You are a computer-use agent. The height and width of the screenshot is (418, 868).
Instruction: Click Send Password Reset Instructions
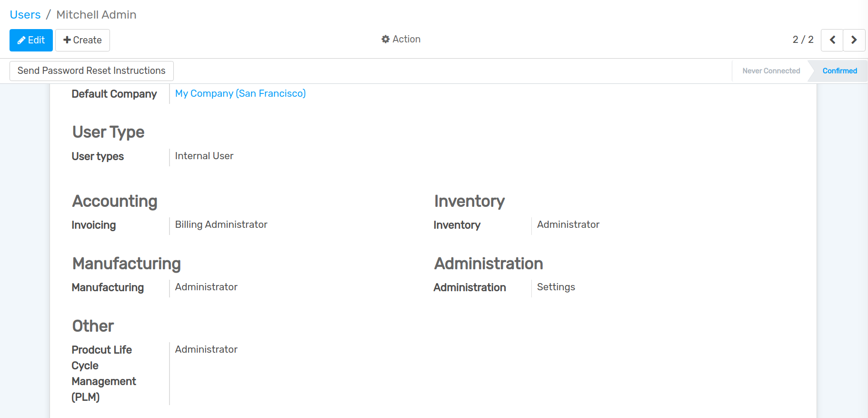tap(91, 71)
